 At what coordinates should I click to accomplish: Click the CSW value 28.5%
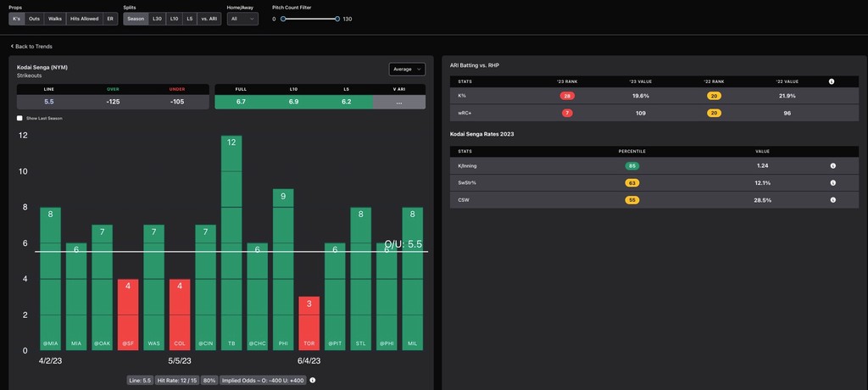pos(763,200)
